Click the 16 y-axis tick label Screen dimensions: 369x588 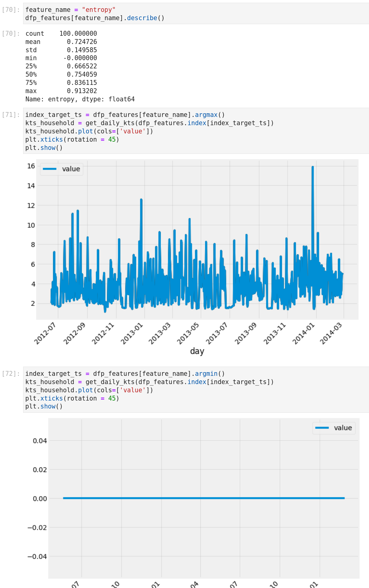coord(31,166)
